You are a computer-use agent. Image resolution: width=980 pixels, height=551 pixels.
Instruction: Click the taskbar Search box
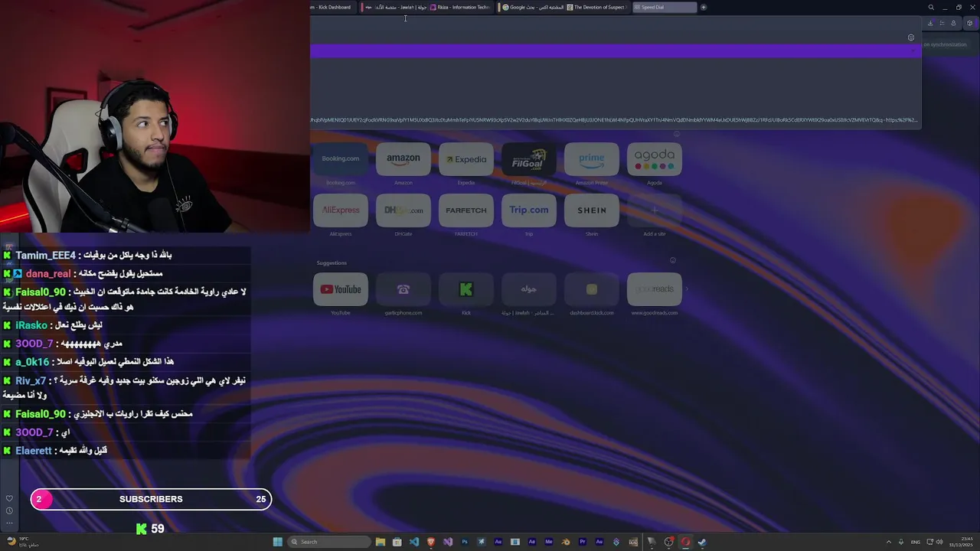pyautogui.click(x=328, y=542)
